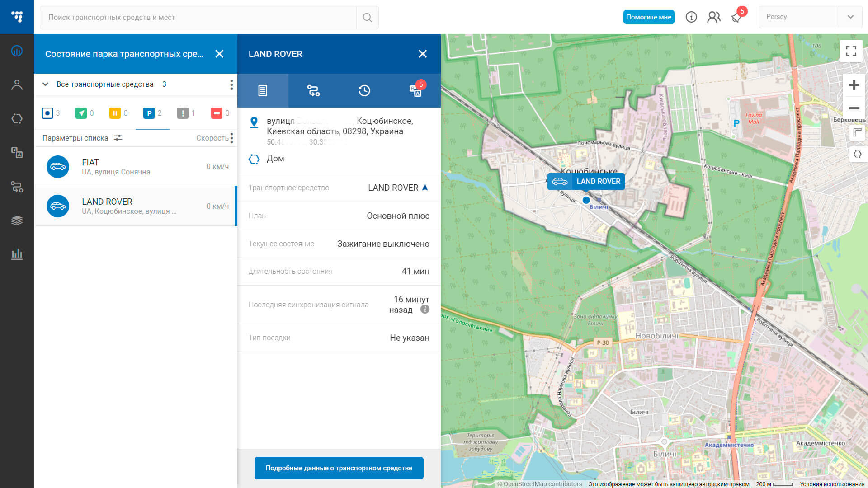This screenshot has height=488, width=868.
Task: Click 'Подробные данные о транспортном средстве' button
Action: pyautogui.click(x=339, y=468)
